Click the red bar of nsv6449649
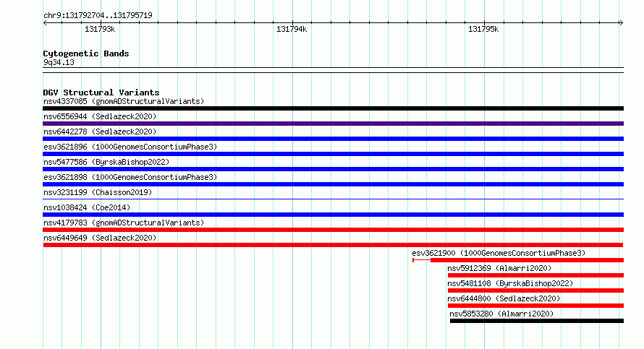Viewport: 644px width, 349px height. tap(333, 245)
